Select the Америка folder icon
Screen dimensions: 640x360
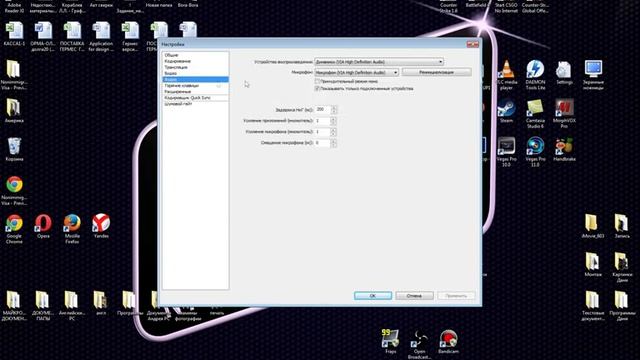[x=13, y=108]
